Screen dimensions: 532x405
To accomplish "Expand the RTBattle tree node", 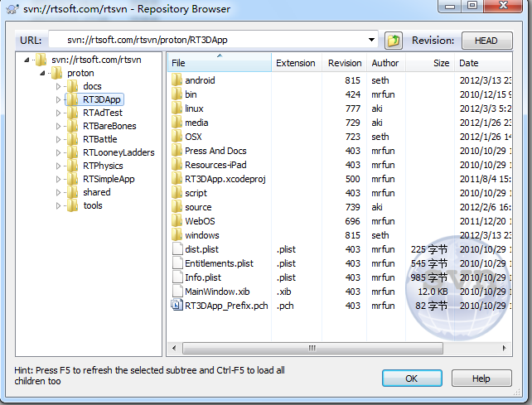I will [58, 139].
